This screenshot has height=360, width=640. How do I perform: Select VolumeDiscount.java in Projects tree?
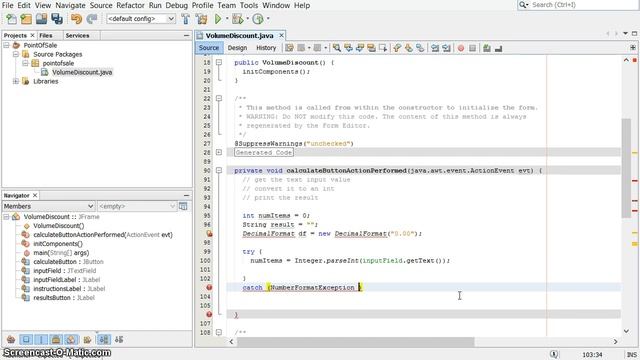(x=82, y=72)
